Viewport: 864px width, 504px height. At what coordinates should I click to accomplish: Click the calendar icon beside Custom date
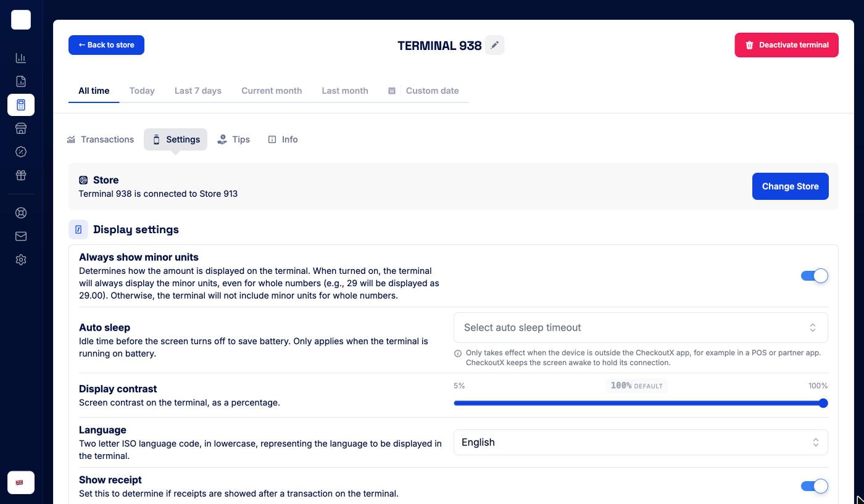392,91
